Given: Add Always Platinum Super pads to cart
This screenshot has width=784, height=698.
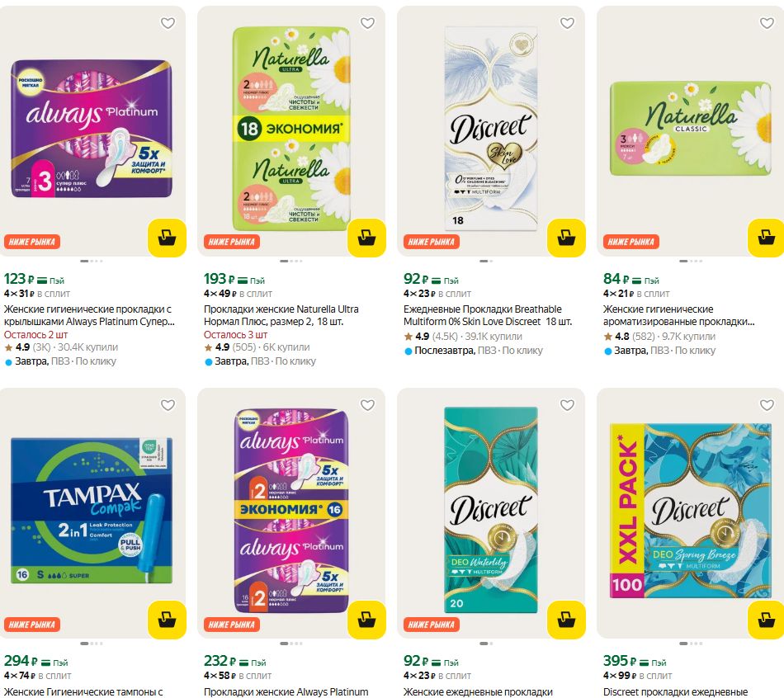Looking at the screenshot, I should coord(167,238).
